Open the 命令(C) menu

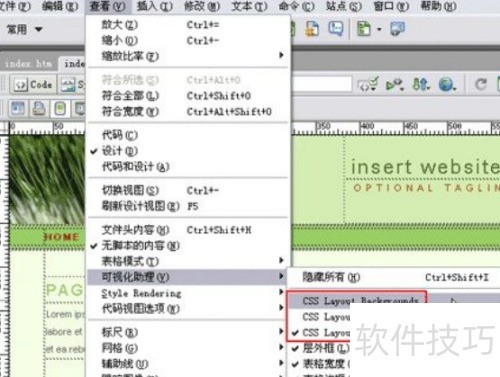(x=296, y=6)
